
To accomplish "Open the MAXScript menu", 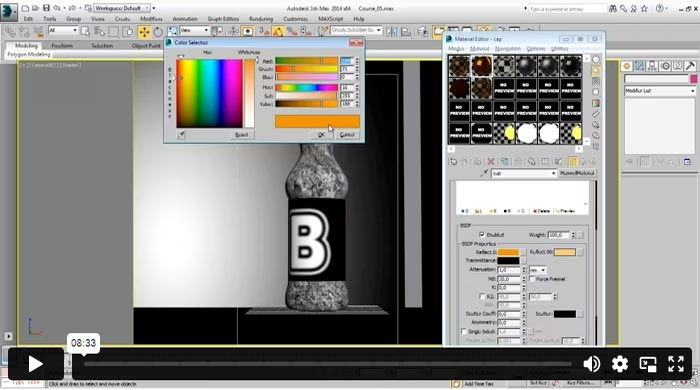I will [x=330, y=19].
